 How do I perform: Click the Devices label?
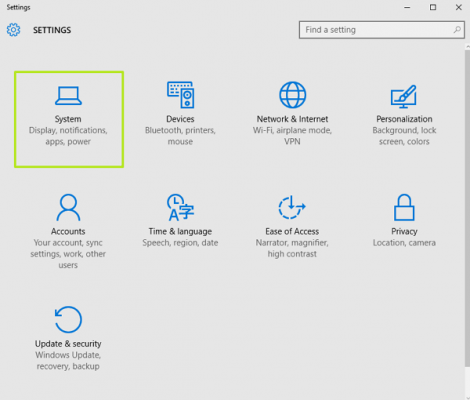[180, 119]
